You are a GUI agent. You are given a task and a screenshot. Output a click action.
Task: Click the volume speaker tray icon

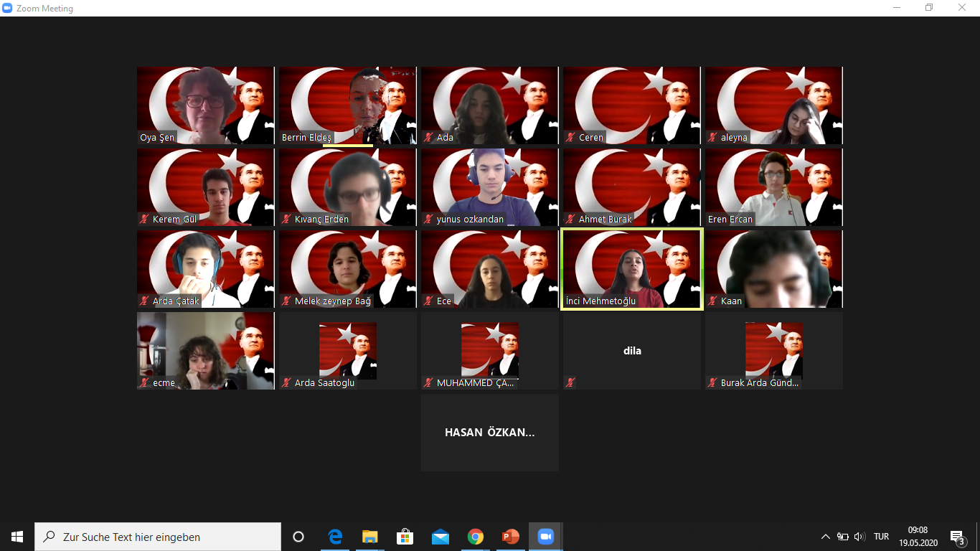pos(859,537)
